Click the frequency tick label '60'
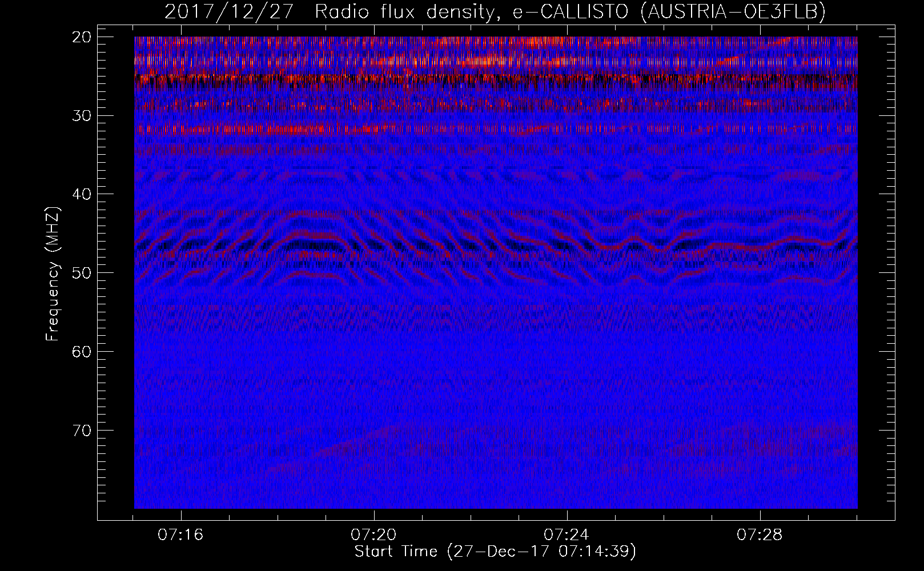 point(82,351)
